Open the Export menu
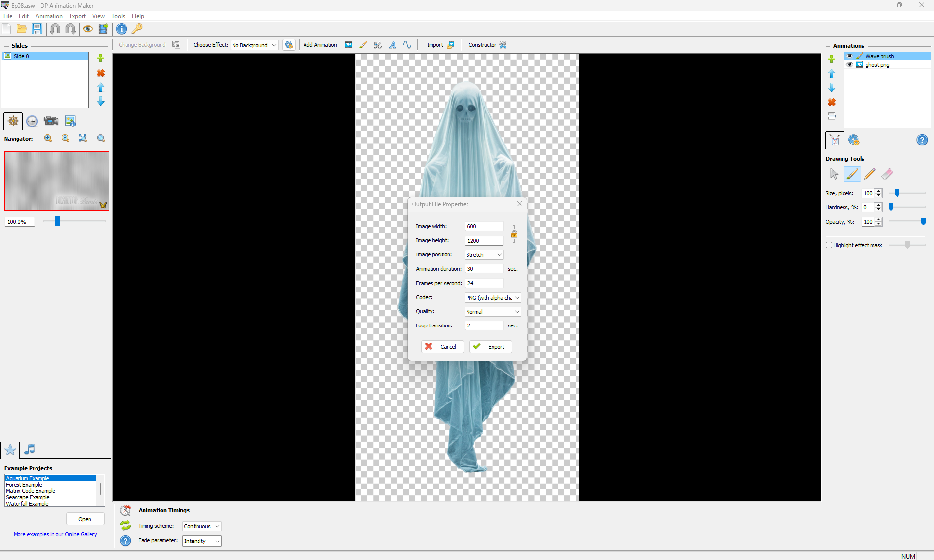 pyautogui.click(x=77, y=16)
